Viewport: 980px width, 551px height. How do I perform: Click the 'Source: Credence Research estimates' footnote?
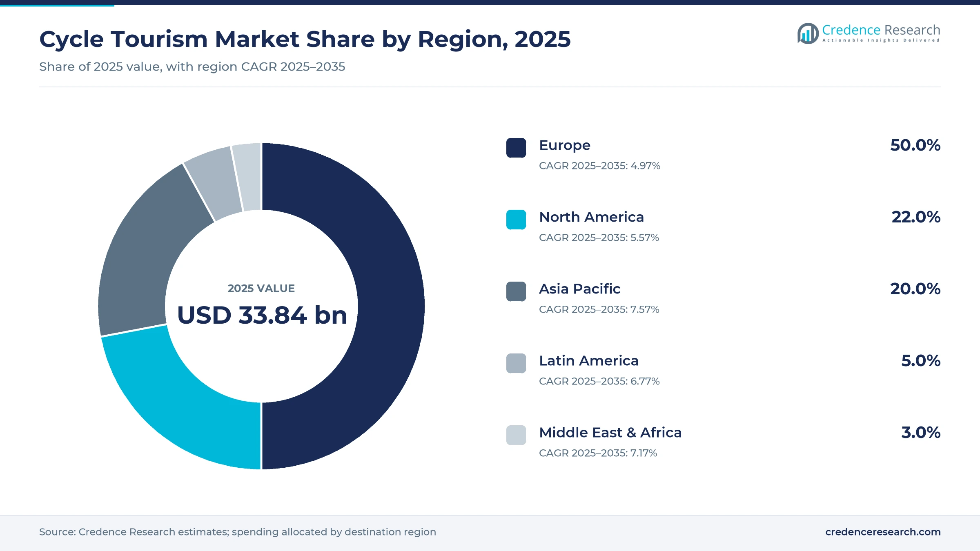[x=238, y=532]
